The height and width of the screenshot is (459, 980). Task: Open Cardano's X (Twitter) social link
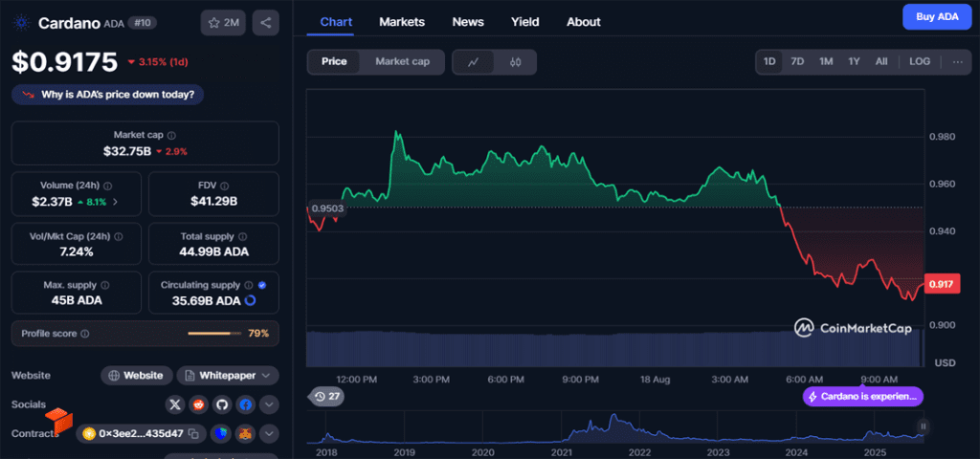pos(176,404)
